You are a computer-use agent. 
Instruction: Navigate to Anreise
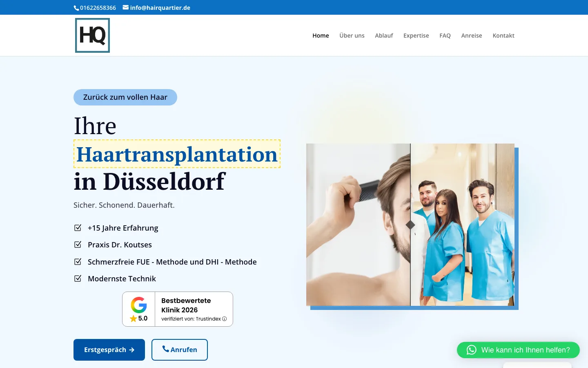472,36
